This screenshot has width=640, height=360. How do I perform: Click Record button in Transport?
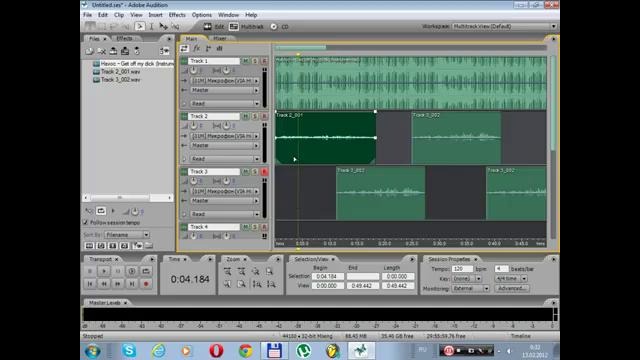[x=146, y=284]
